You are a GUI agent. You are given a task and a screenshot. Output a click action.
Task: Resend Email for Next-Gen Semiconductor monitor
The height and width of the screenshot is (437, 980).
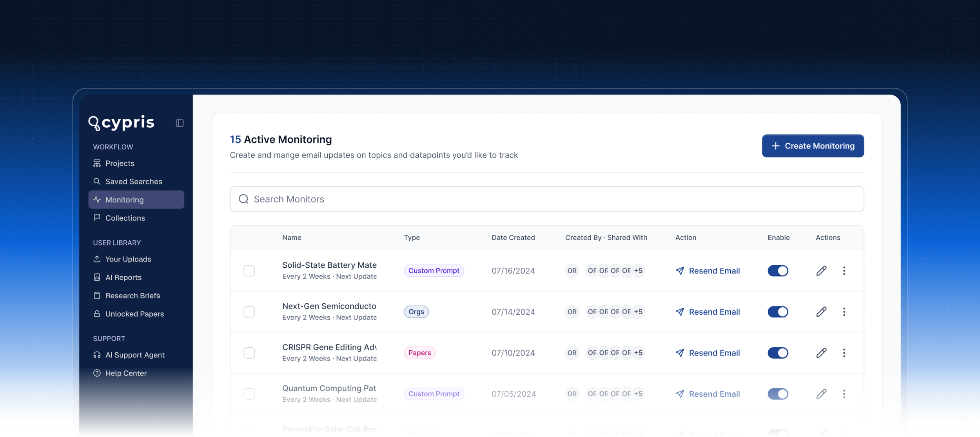click(x=708, y=312)
